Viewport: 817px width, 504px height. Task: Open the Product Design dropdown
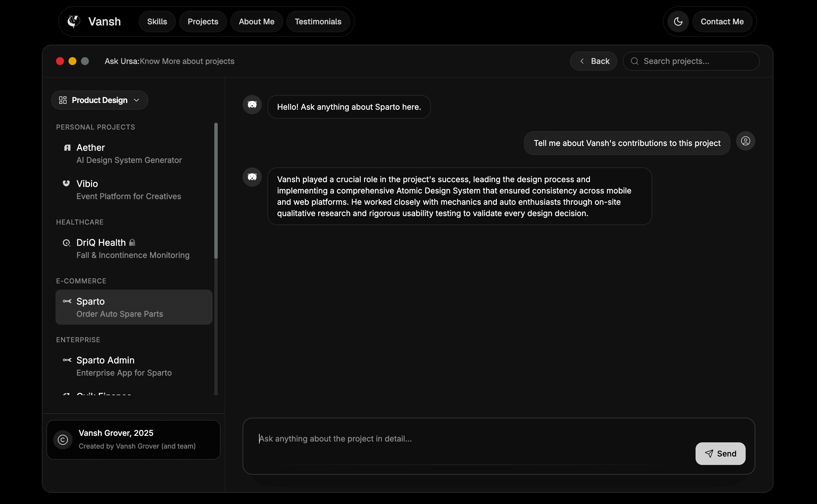pos(99,100)
